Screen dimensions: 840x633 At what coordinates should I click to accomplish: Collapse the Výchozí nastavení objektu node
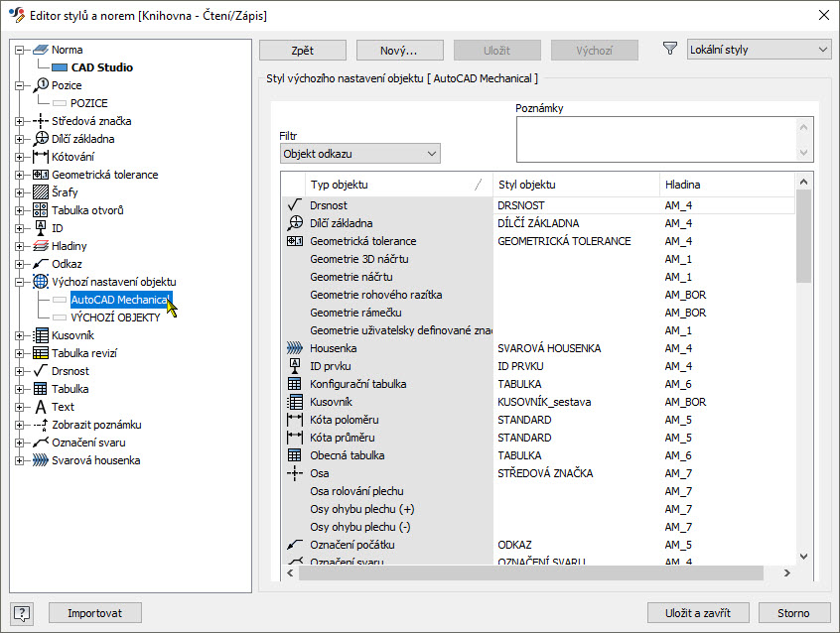click(19, 282)
